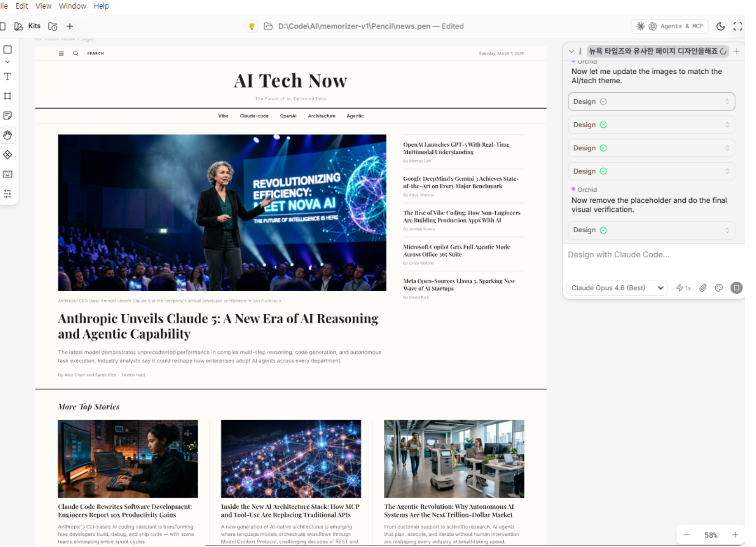Select the Sticky Note tool
Screen dimensions: 756x547
8,115
